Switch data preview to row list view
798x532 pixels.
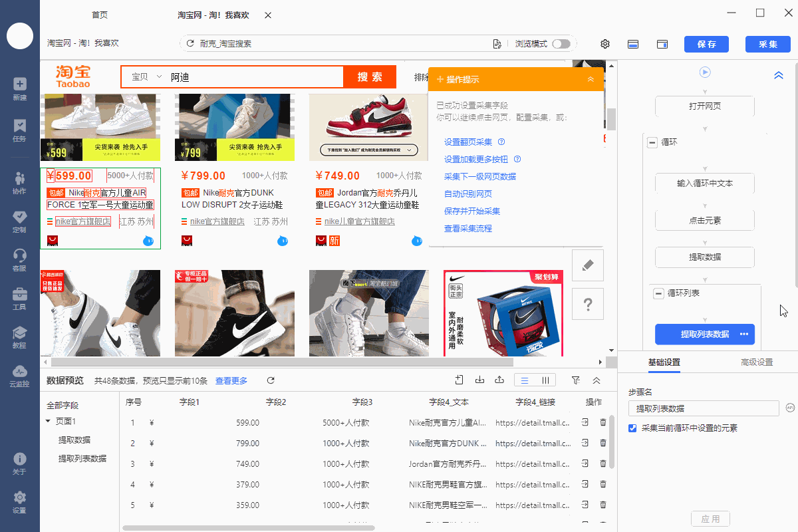tap(525, 380)
